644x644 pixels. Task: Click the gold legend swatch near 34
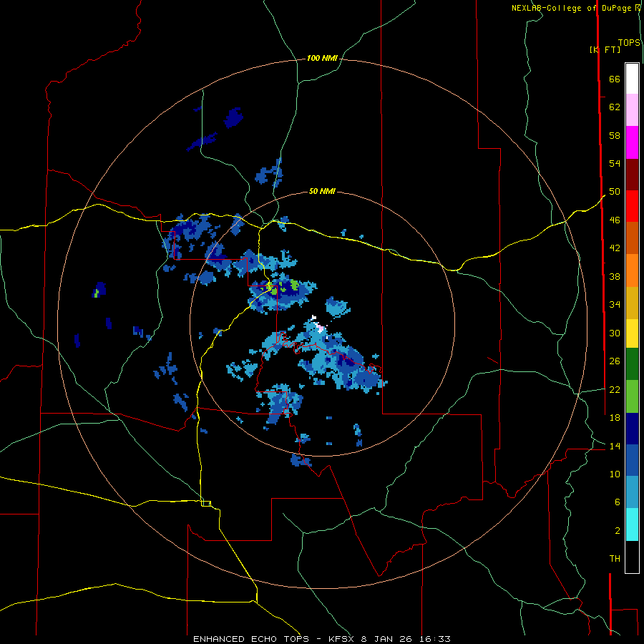click(632, 303)
